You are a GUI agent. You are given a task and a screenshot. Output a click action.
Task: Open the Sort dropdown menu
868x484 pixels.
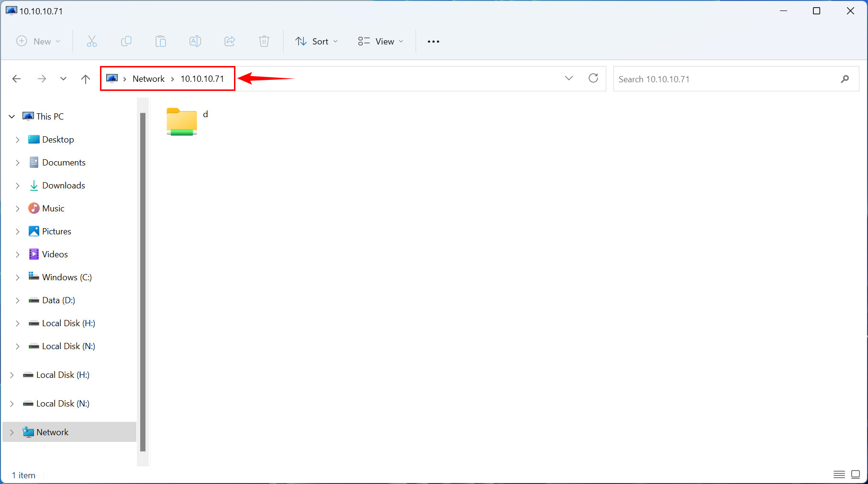point(316,42)
